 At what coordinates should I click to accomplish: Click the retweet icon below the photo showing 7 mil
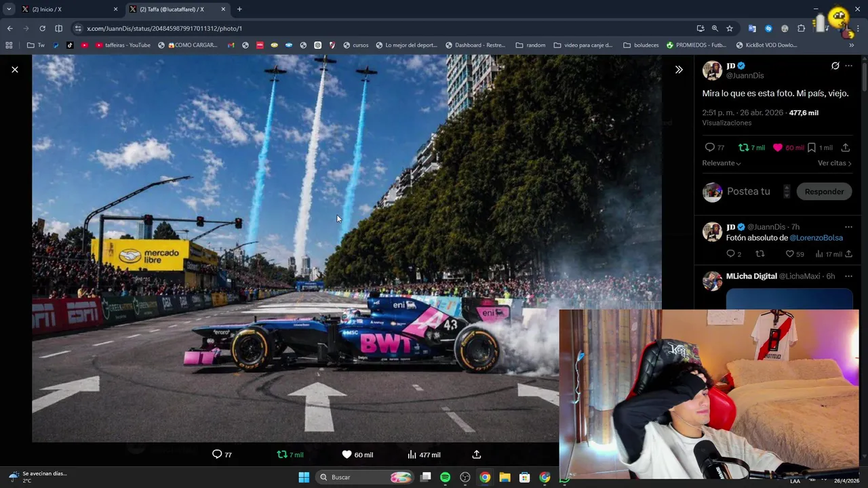pos(282,454)
